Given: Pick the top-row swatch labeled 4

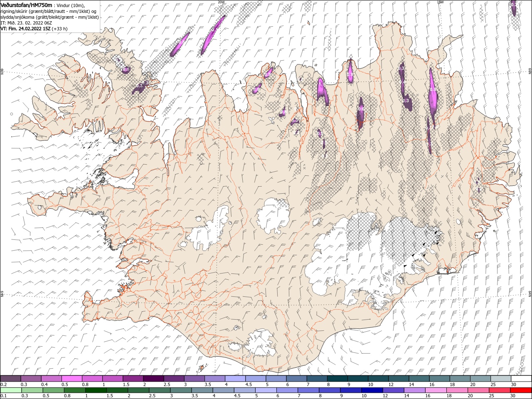Looking at the screenshot, I should click(235, 379).
